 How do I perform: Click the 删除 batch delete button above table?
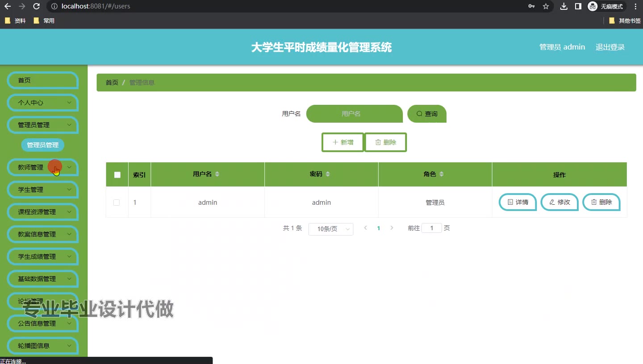[x=385, y=142]
